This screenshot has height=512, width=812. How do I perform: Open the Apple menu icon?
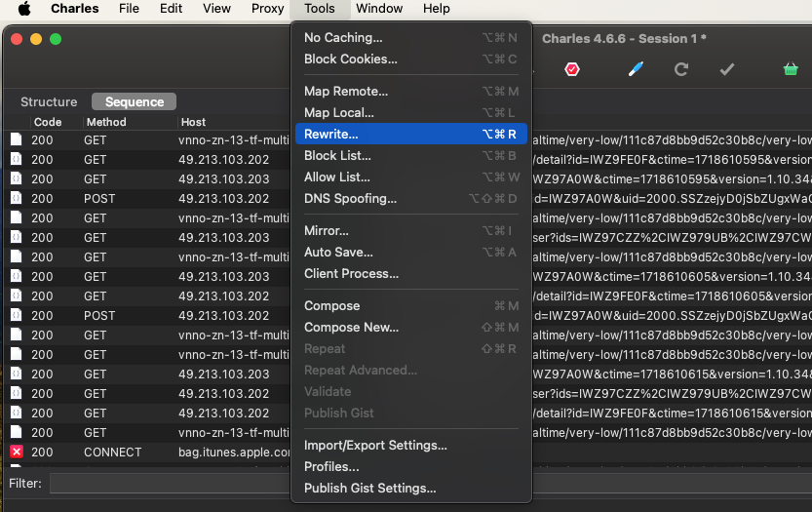(x=24, y=9)
